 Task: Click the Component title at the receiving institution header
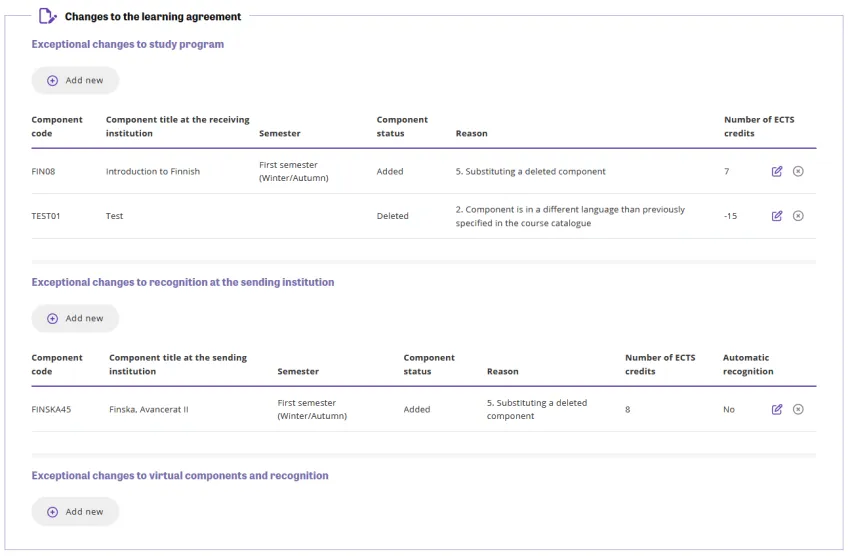pos(178,127)
